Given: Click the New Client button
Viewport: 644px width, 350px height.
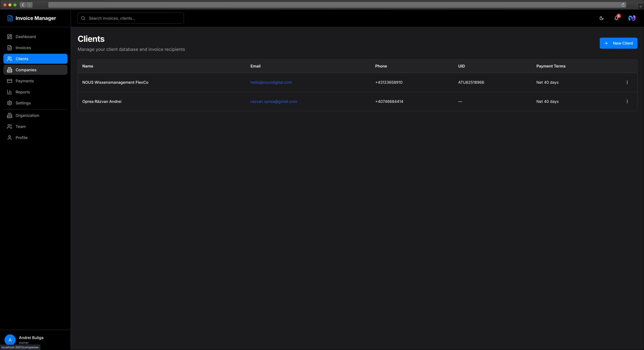Looking at the screenshot, I should point(618,43).
